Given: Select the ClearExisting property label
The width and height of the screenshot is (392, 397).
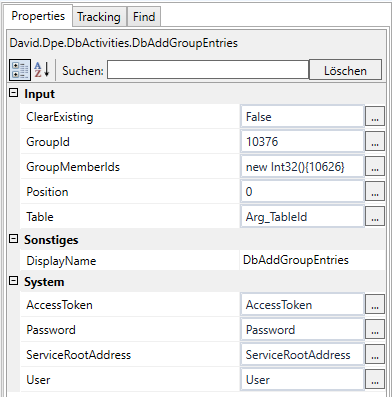Looking at the screenshot, I should pos(60,117).
